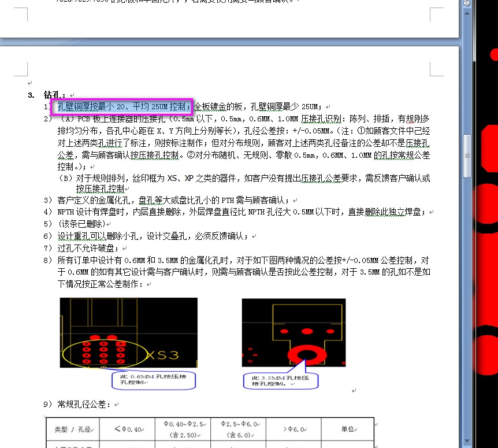498x448 pixels.
Task: Select the XS3 connector PCB image
Action: coord(129,332)
